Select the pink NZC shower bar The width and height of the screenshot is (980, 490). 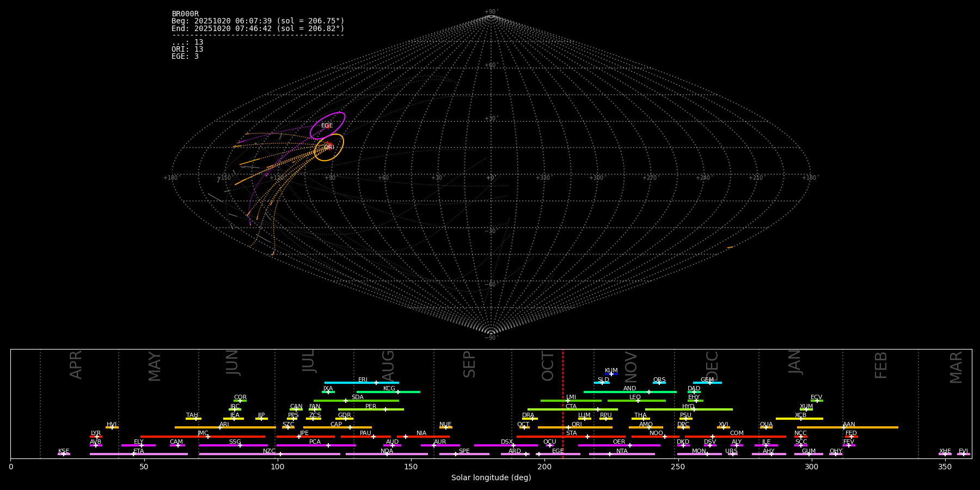tap(269, 454)
